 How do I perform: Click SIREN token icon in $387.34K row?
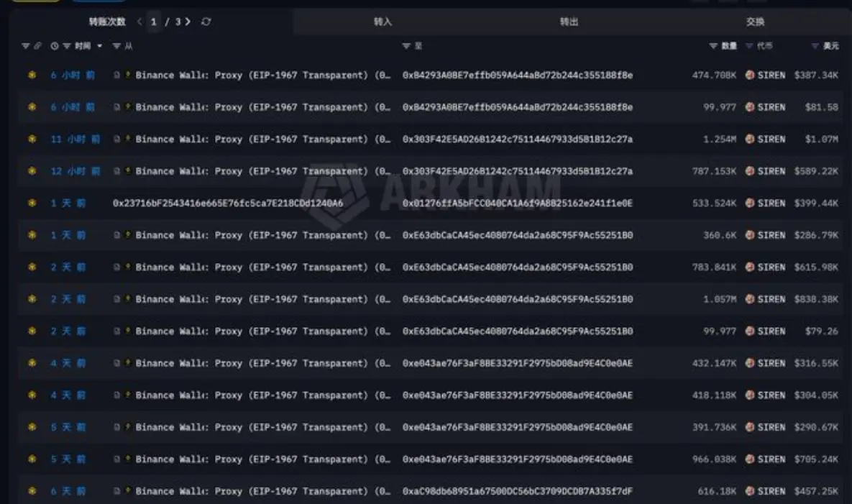tap(750, 75)
